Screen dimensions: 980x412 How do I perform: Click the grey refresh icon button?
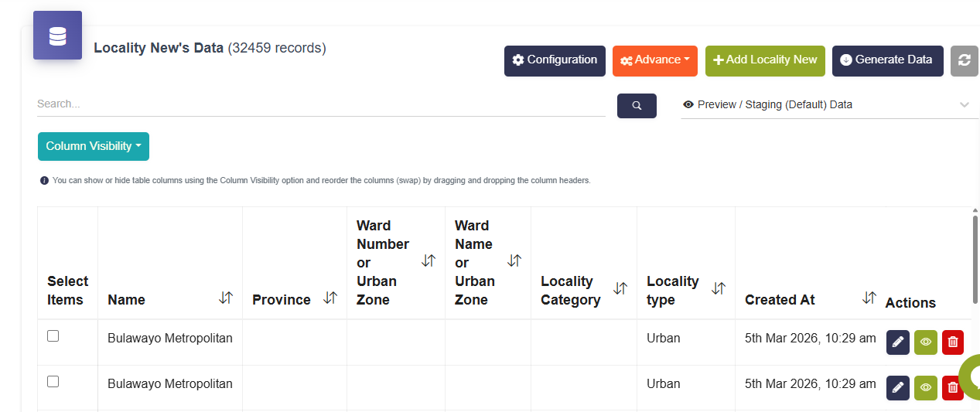(x=964, y=61)
